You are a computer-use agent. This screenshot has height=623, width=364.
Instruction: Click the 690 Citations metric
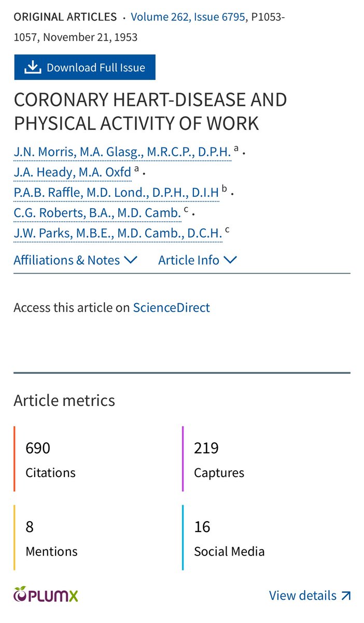tap(50, 459)
